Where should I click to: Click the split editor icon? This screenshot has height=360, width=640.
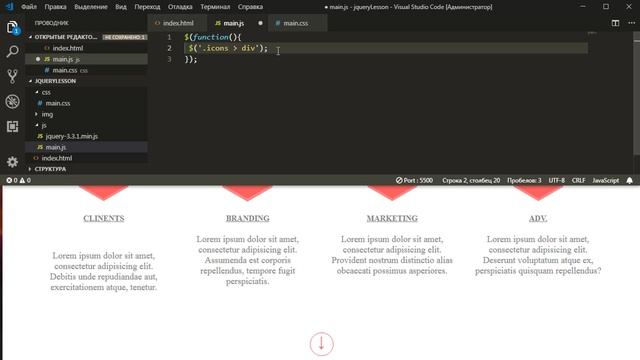pos(615,23)
